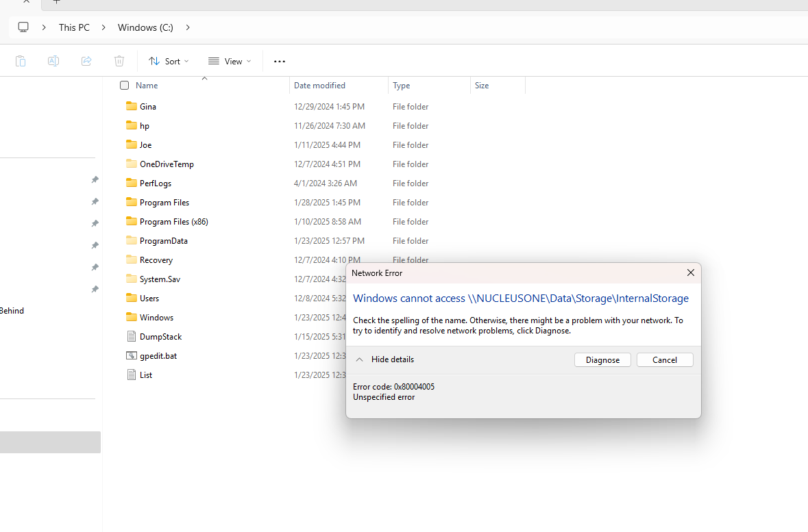808x532 pixels.
Task: Click the Program Files (x86) name text
Action: coord(174,222)
